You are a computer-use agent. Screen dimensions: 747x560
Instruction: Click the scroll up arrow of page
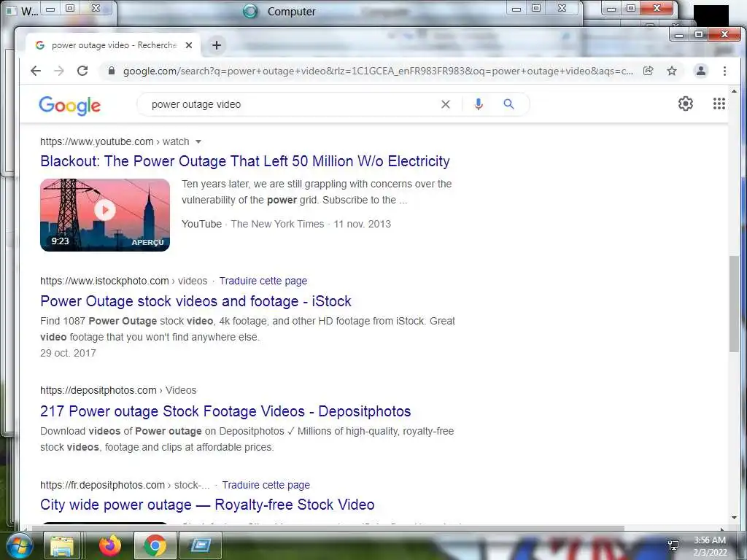coord(734,91)
